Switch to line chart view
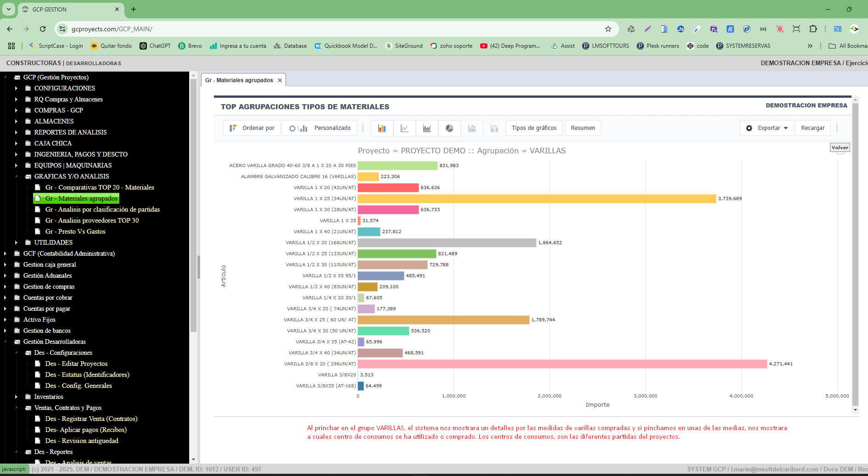The height and width of the screenshot is (476, 868). tap(404, 128)
